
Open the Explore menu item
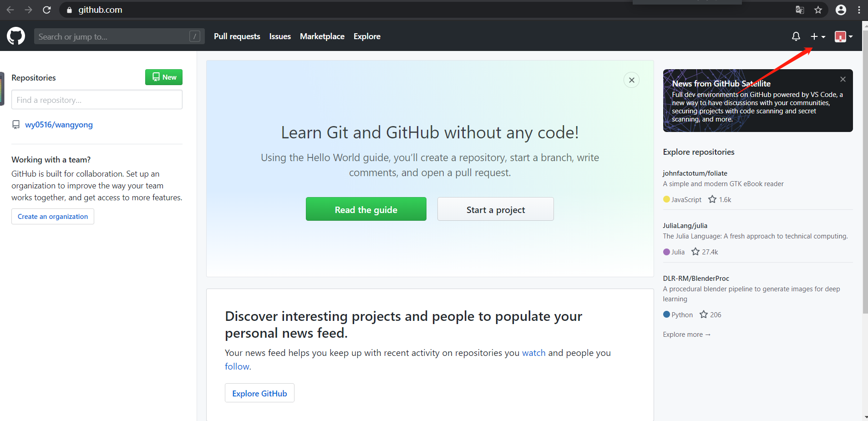pos(367,36)
